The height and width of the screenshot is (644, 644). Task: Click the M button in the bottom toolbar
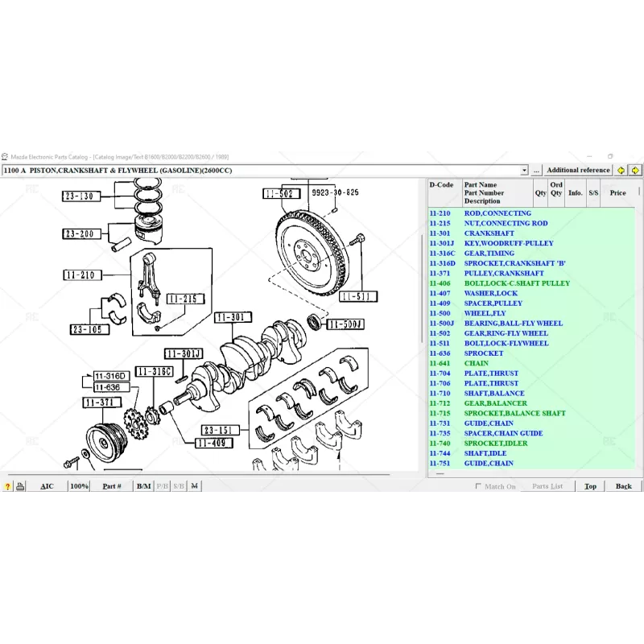coord(193,485)
